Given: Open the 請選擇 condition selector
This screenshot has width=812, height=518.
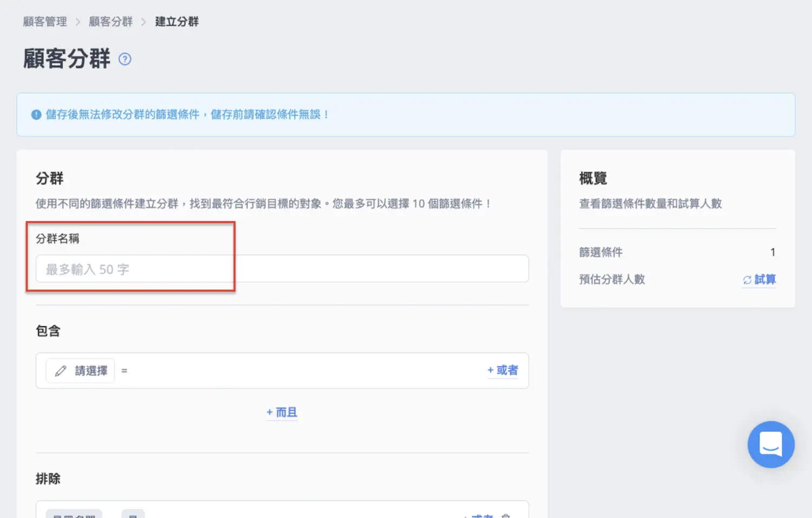Looking at the screenshot, I should pyautogui.click(x=80, y=370).
